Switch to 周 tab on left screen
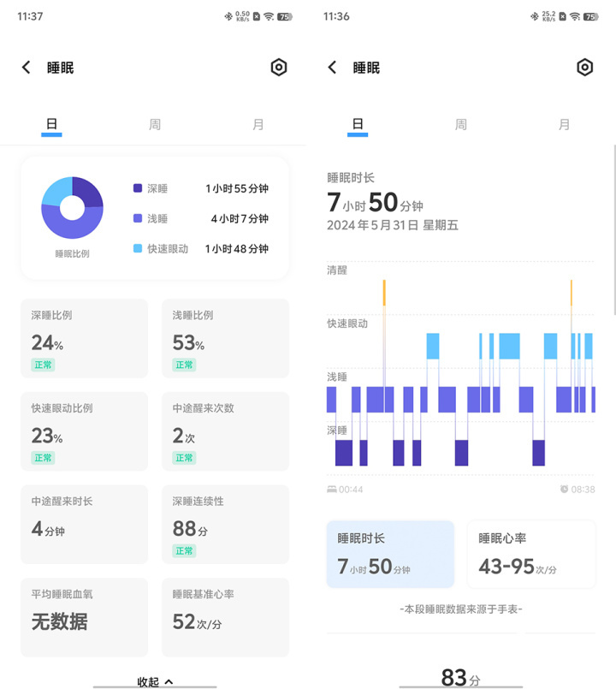The image size is (616, 689). point(155,124)
